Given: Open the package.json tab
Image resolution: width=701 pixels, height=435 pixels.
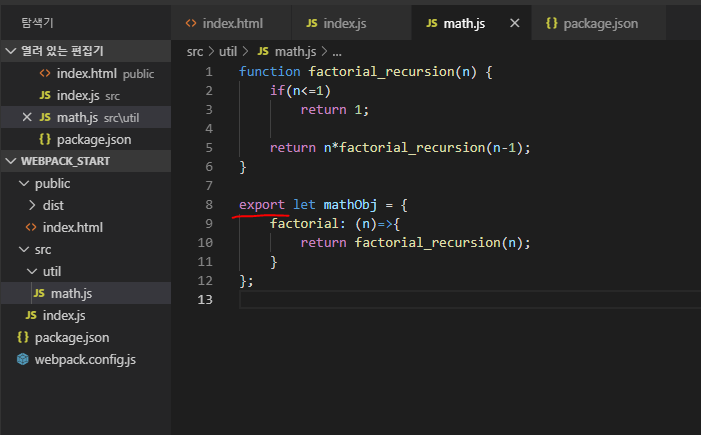Looking at the screenshot, I should [x=602, y=23].
